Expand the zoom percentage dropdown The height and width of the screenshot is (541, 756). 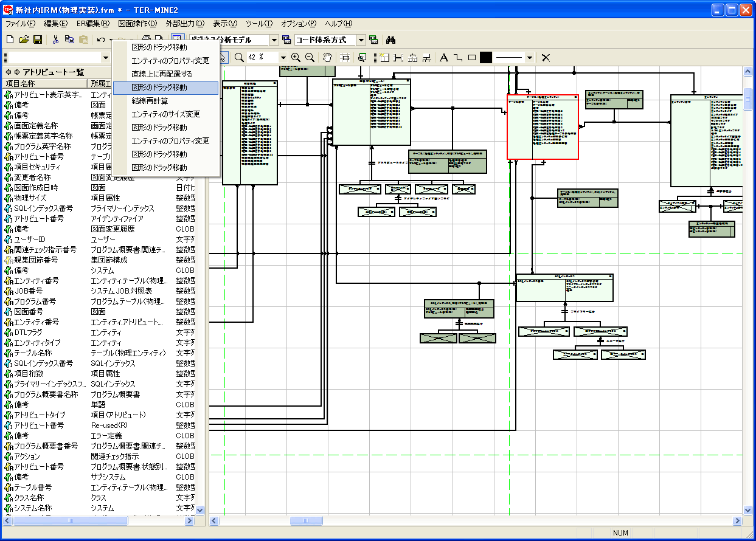pos(283,57)
